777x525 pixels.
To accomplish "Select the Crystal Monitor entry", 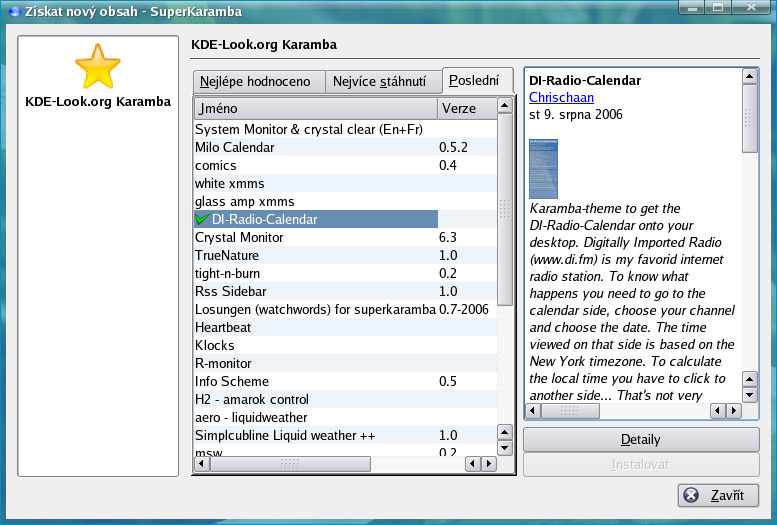I will 345,237.
